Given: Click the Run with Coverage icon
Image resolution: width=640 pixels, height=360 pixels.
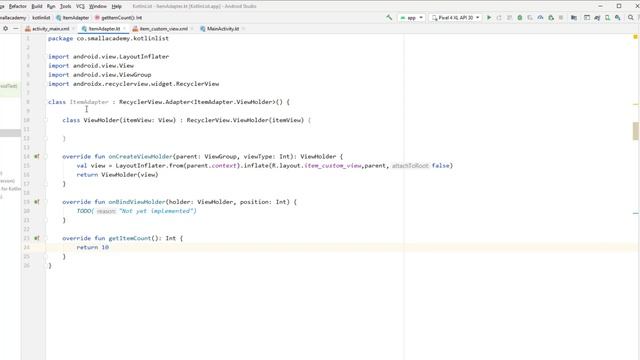Looking at the screenshot, I should pyautogui.click(x=530, y=18).
